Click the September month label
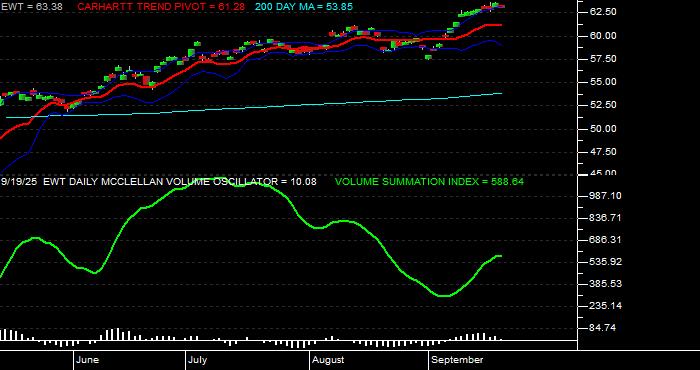700x370 pixels. click(458, 360)
